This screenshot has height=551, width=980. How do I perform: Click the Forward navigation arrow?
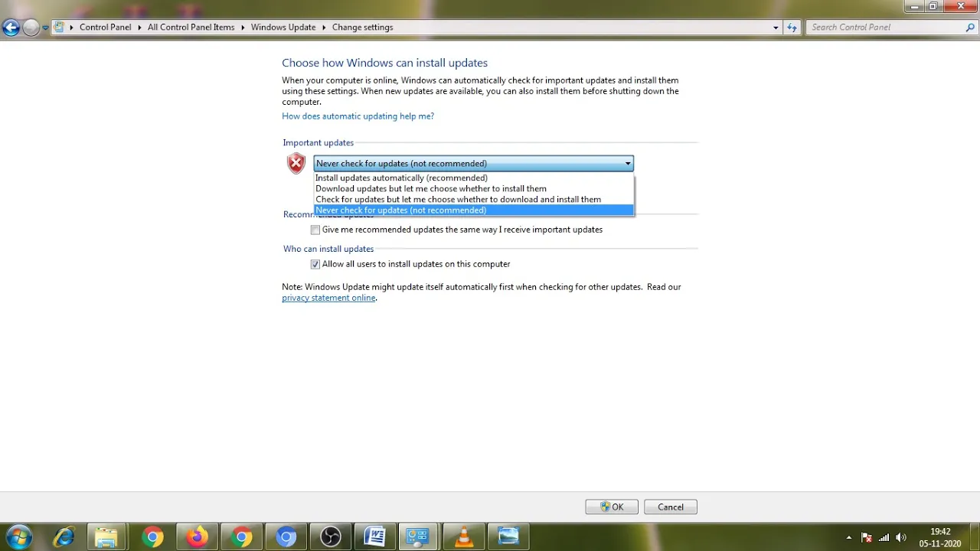pos(31,28)
